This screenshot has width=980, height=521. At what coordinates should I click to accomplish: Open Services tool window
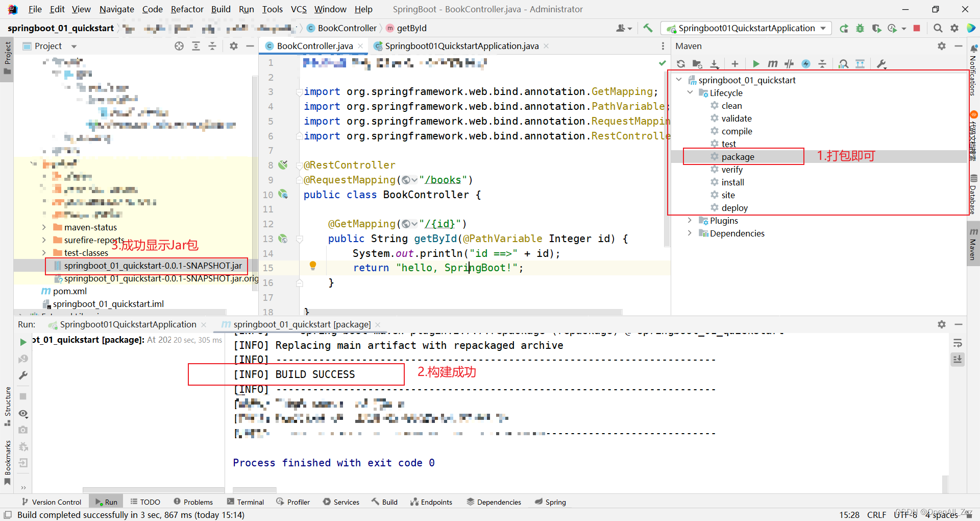tap(341, 502)
